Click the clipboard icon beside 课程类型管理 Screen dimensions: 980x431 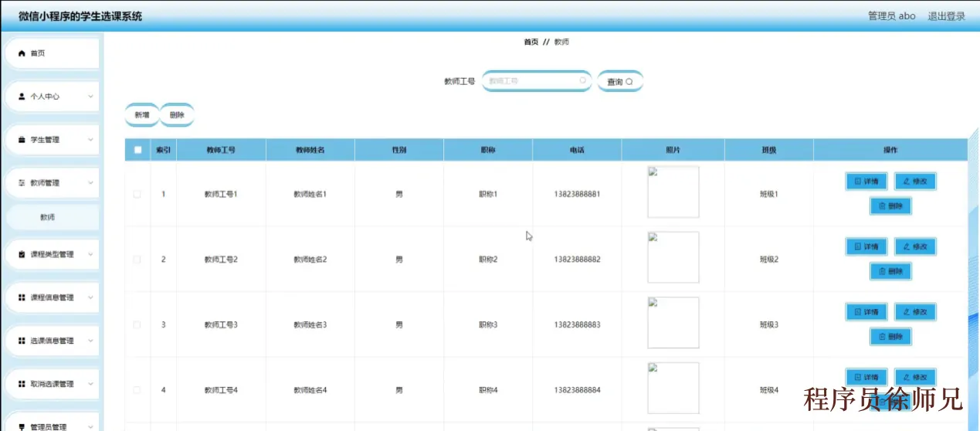pos(22,254)
